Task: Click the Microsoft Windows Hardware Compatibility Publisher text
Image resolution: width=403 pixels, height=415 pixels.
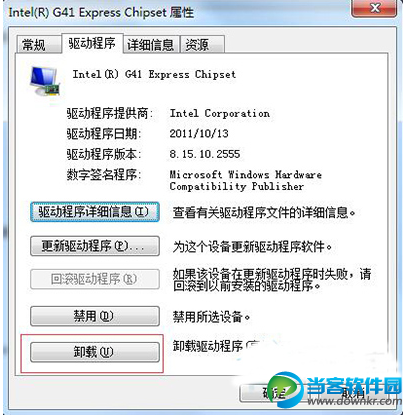Action: 246,180
